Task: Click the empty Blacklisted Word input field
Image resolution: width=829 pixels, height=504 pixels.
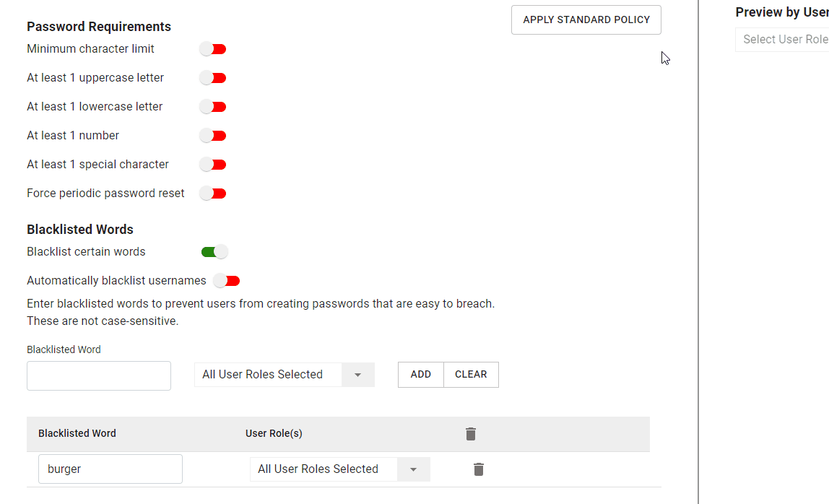Action: click(x=98, y=375)
